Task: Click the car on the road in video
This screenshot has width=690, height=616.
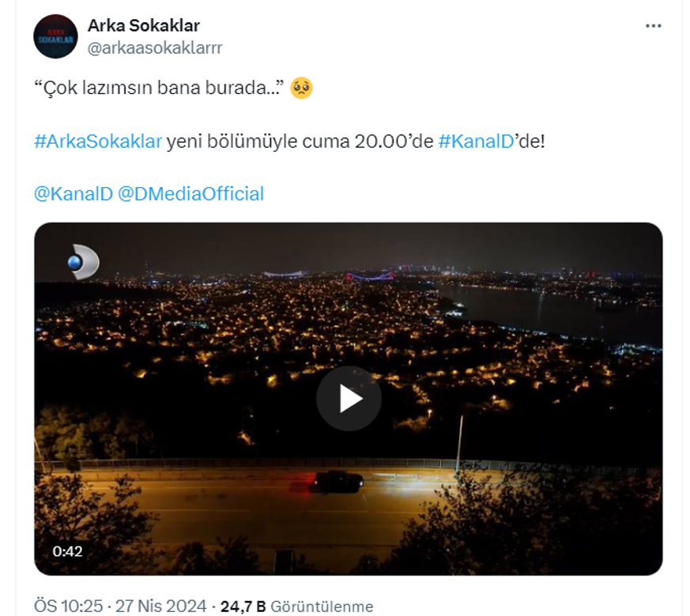Action: 339,482
